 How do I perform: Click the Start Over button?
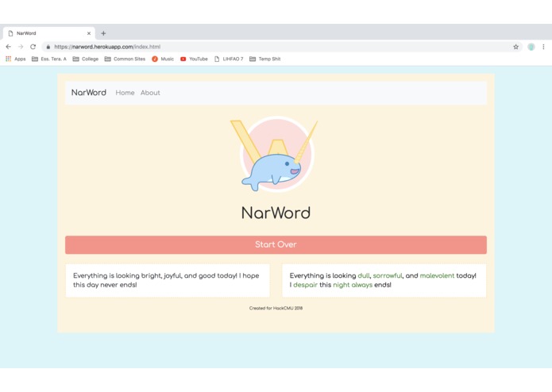point(276,244)
